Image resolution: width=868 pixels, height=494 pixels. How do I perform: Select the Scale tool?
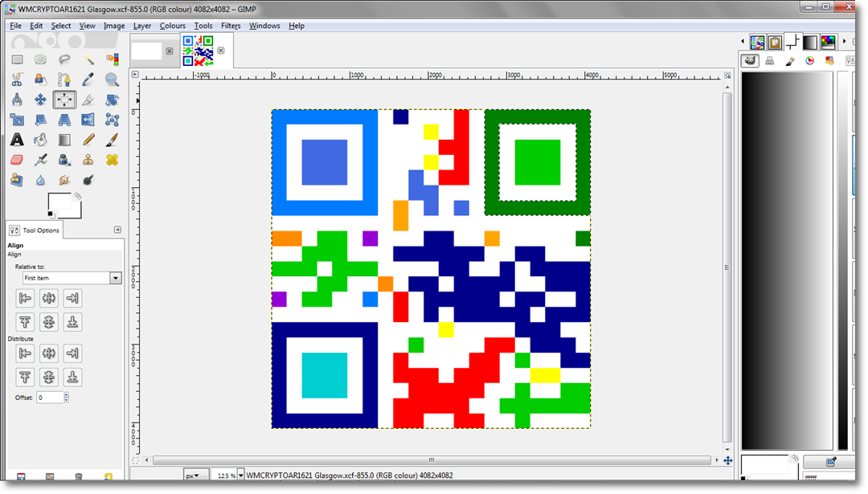(x=17, y=120)
